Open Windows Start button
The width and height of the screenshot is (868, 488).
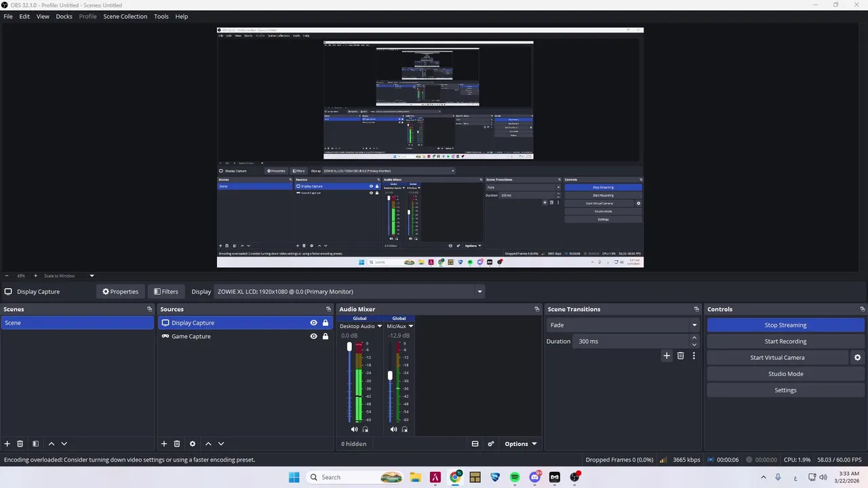294,477
